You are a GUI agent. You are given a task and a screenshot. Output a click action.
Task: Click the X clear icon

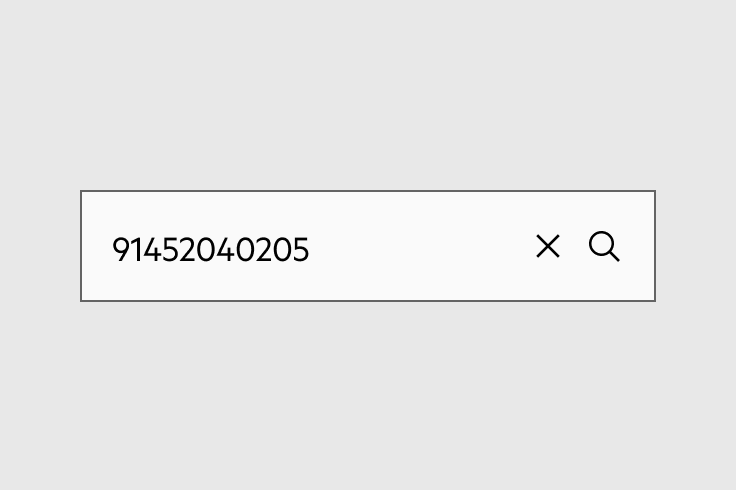click(548, 246)
